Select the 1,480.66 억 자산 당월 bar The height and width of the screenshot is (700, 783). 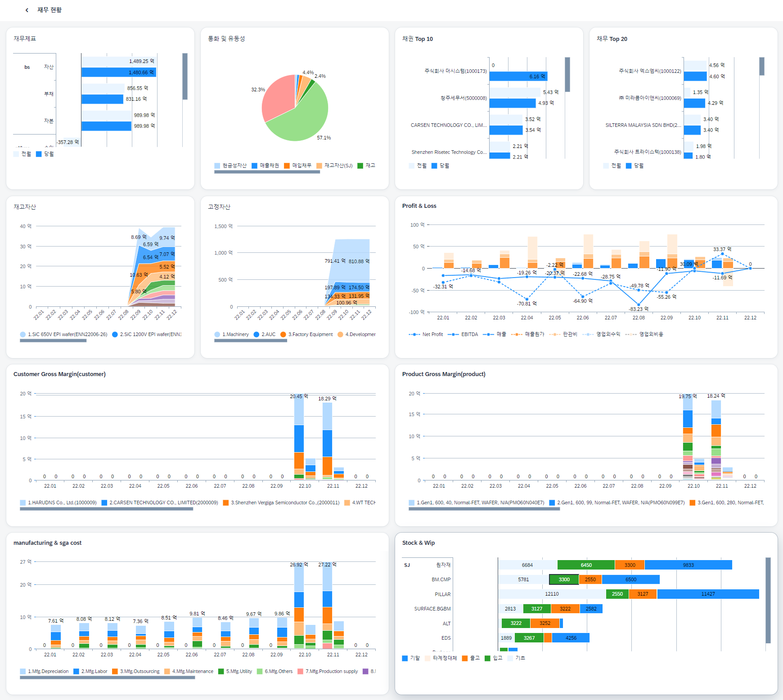coord(119,72)
